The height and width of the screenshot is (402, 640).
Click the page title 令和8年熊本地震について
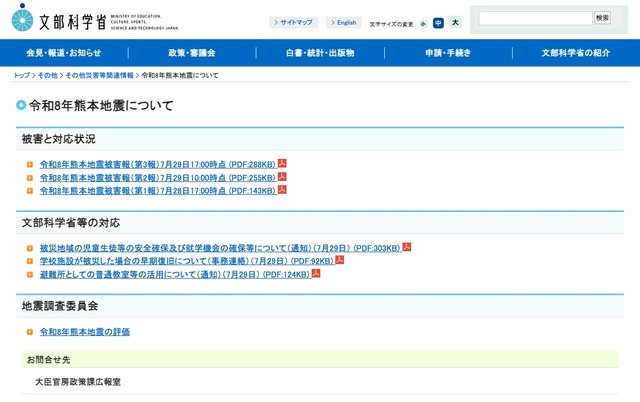pyautogui.click(x=101, y=106)
